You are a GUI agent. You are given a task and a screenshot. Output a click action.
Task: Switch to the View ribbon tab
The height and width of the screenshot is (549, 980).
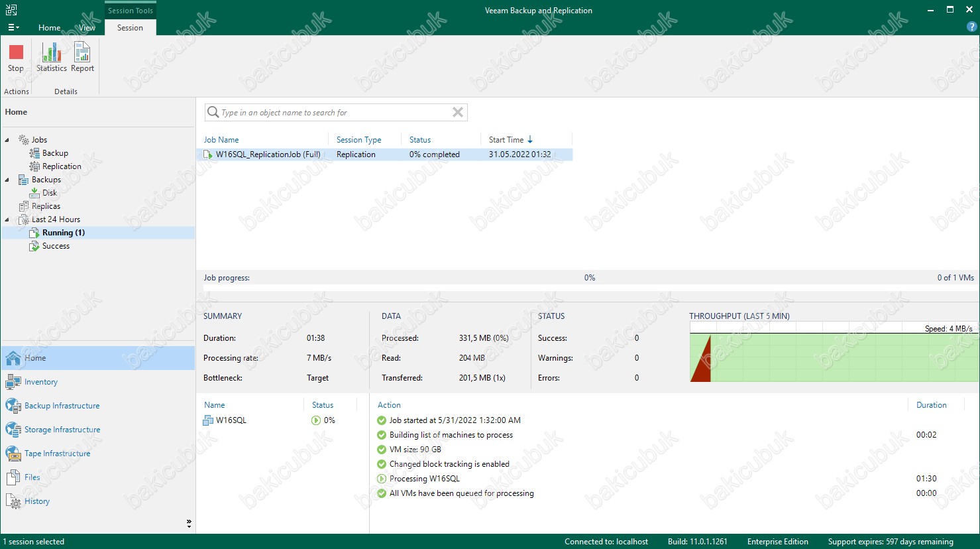[87, 28]
